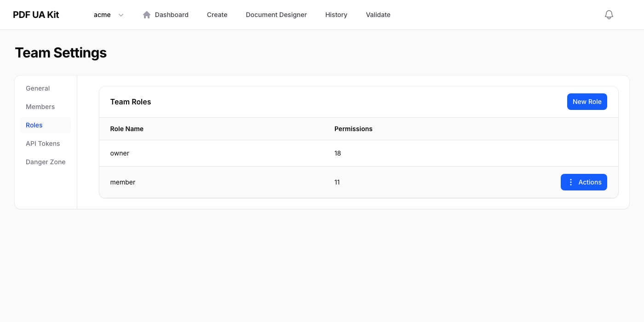Image resolution: width=644 pixels, height=322 pixels.
Task: Click the home icon beside Dashboard
Action: coord(147,15)
